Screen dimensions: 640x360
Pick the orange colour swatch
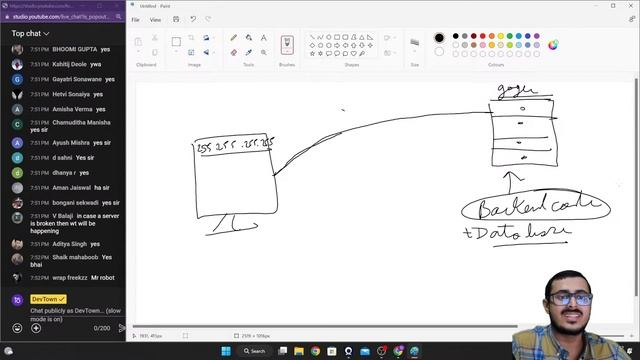coord(491,36)
